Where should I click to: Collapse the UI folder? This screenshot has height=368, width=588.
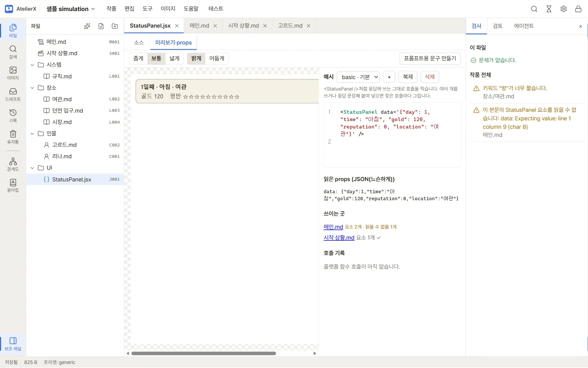click(x=32, y=168)
